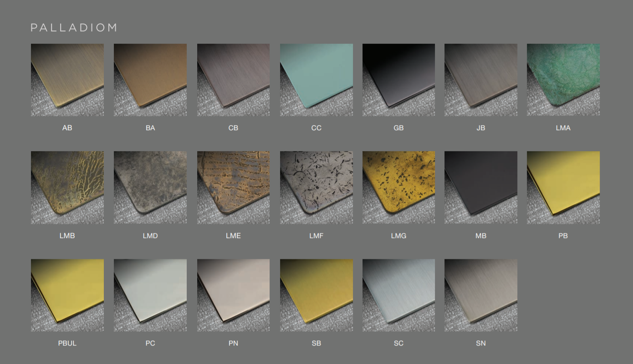The width and height of the screenshot is (633, 364).
Task: Click the PALLADIOM heading
Action: point(74,28)
